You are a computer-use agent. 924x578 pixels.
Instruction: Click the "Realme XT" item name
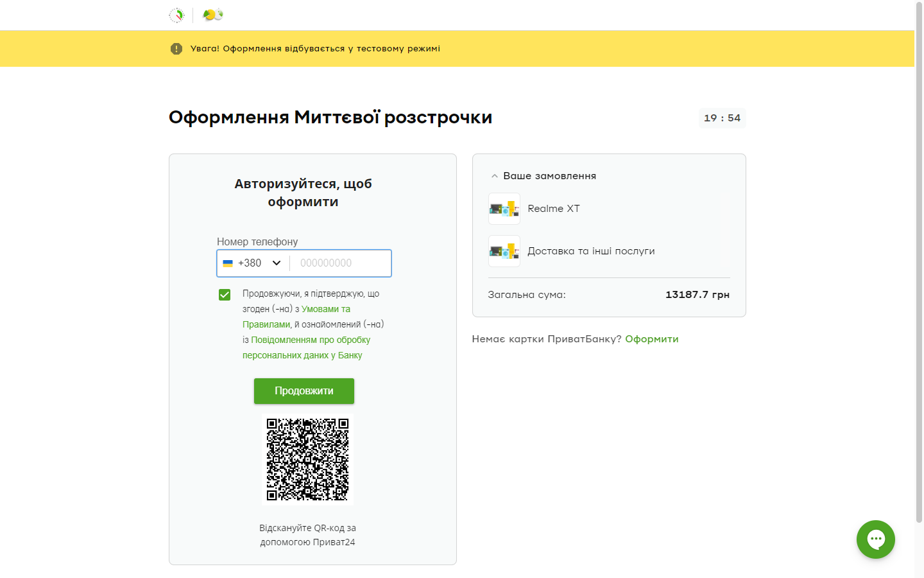(x=554, y=209)
